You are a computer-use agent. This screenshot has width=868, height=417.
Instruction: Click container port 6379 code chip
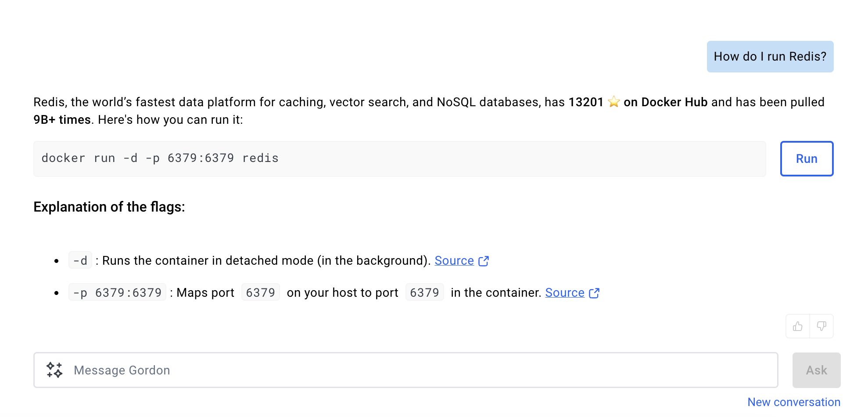click(424, 293)
